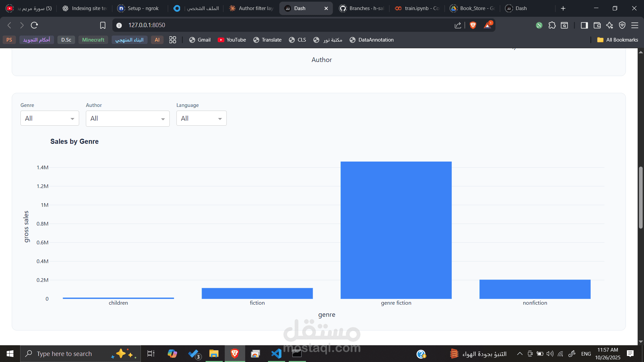Open Leo AI sparkle icon in toolbar
This screenshot has height=362, width=644.
(609, 25)
